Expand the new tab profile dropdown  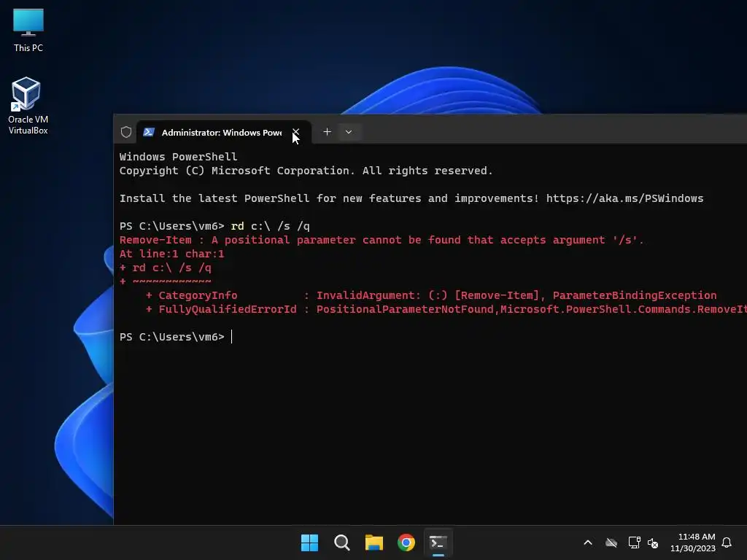coord(349,132)
